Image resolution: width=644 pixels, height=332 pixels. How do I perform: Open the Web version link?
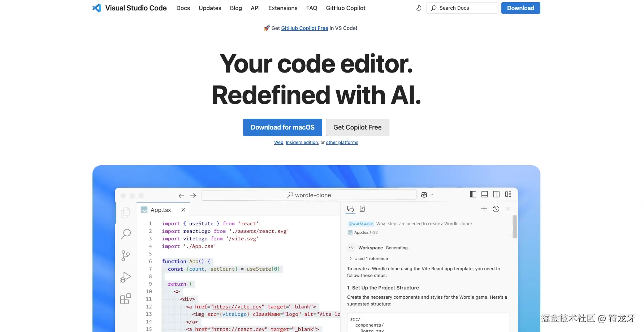(278, 143)
